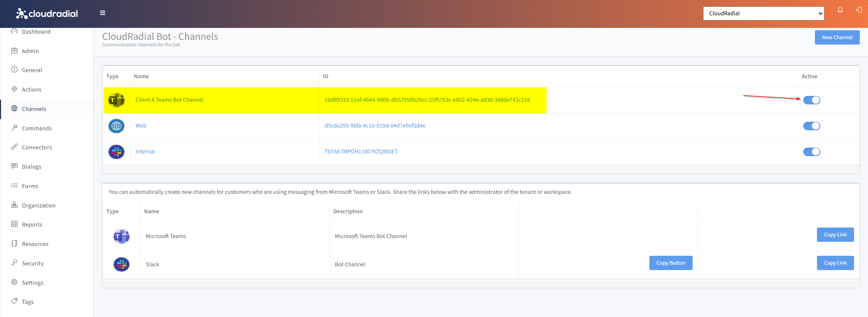The height and width of the screenshot is (317, 868).
Task: Open Settings from the sidebar
Action: pos(32,283)
